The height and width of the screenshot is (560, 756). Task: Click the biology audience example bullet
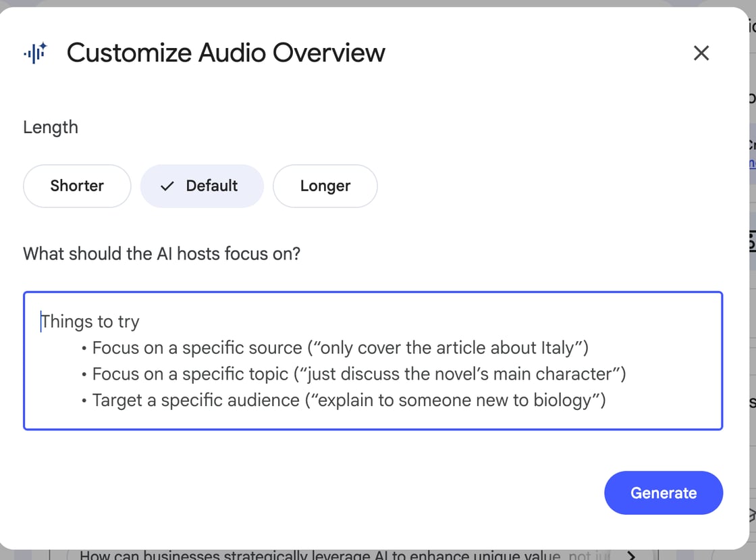(x=342, y=399)
